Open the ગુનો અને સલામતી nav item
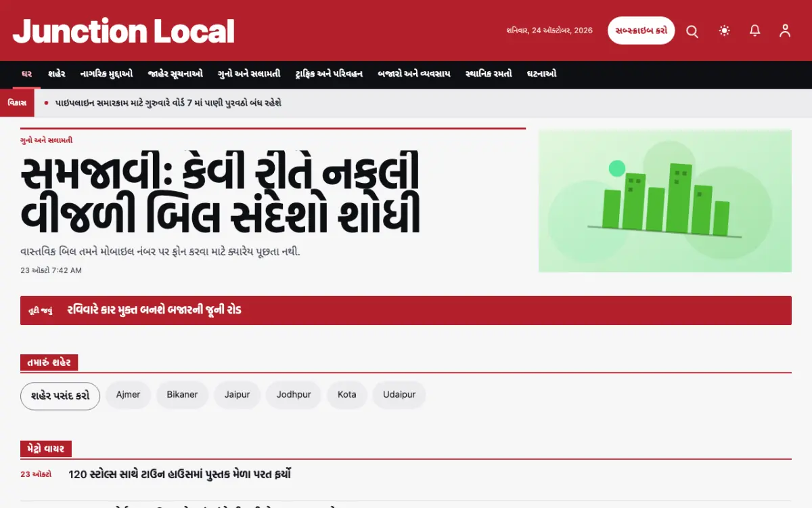The image size is (812, 508). [x=249, y=74]
